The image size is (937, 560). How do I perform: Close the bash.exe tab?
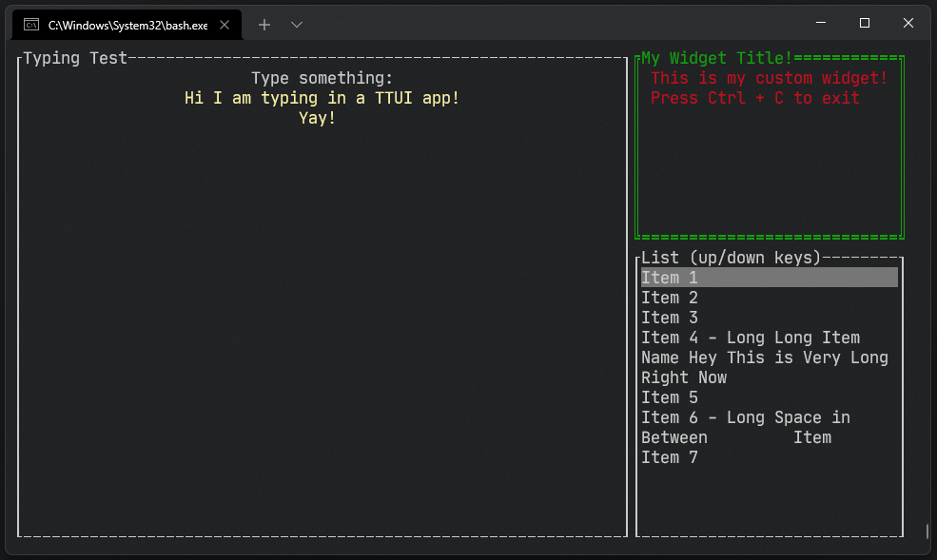224,25
